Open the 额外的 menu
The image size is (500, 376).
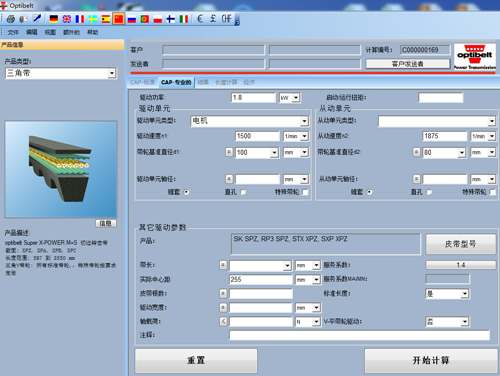click(71, 32)
